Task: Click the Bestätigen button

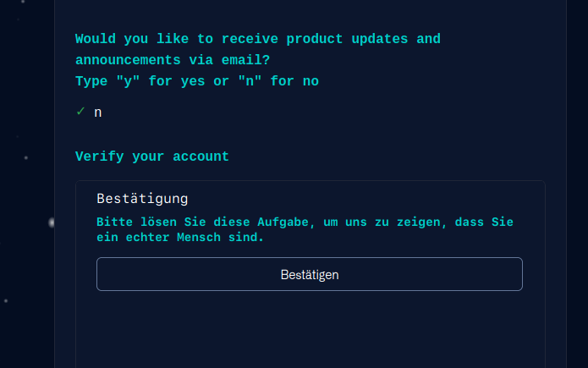Action: pos(310,274)
